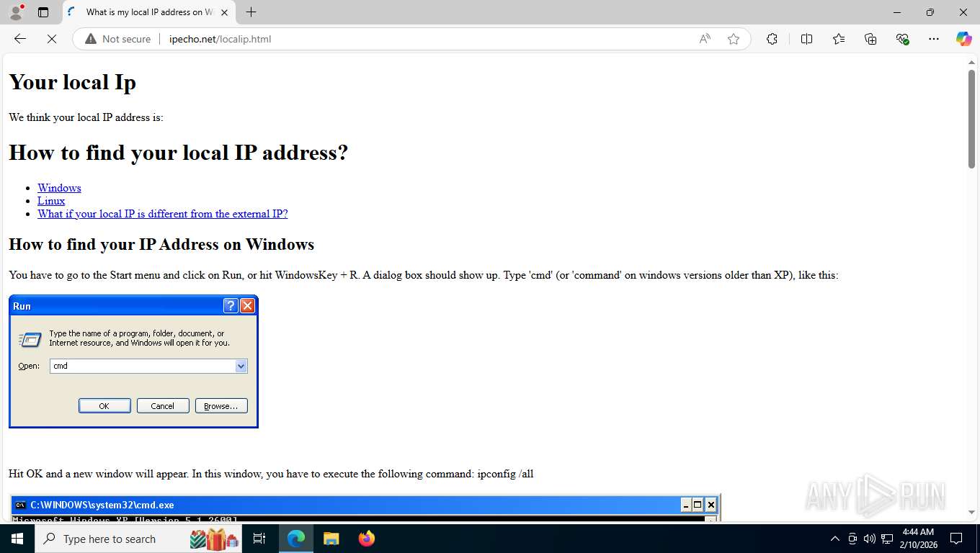The height and width of the screenshot is (553, 980).
Task: Open the Edge profile icon
Action: [16, 12]
